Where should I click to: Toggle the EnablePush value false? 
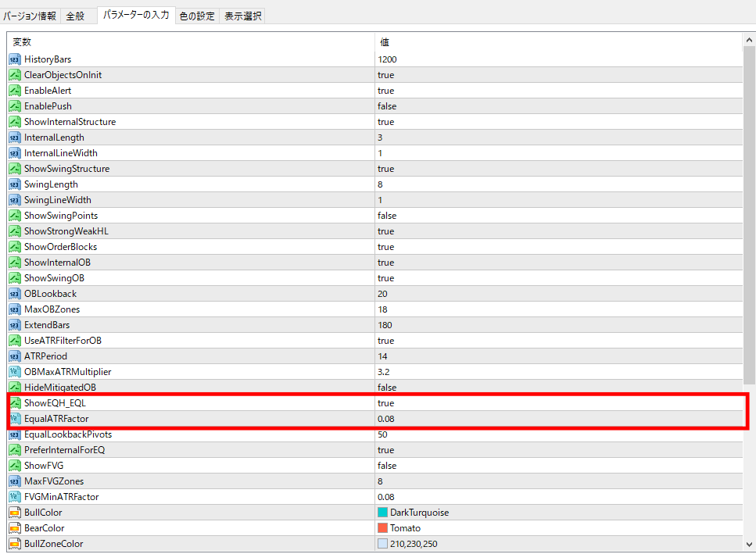[386, 106]
